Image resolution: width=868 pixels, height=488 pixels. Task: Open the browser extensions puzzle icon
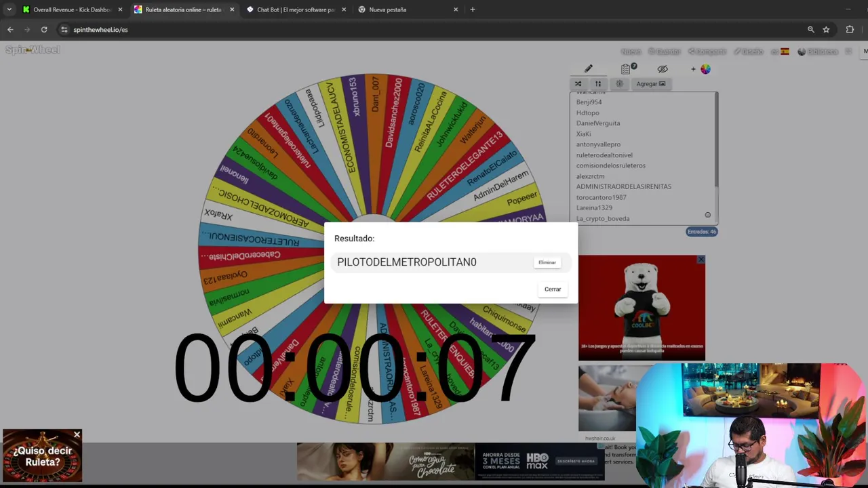[850, 30]
